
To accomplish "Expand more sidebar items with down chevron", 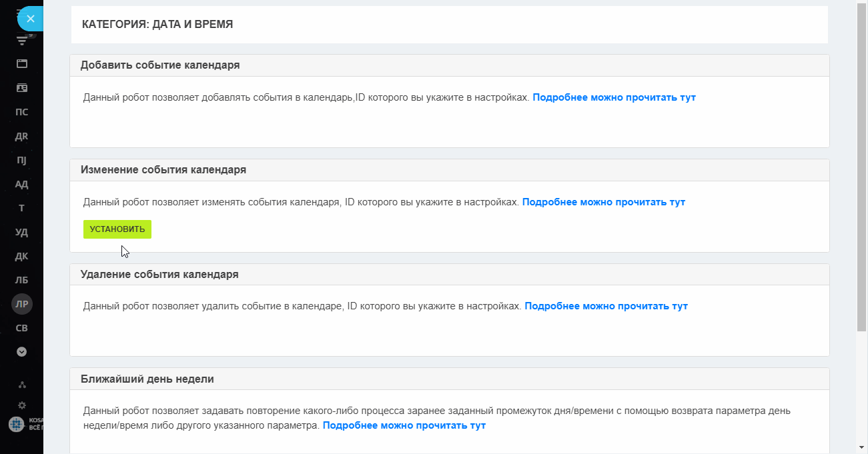I will tap(22, 351).
